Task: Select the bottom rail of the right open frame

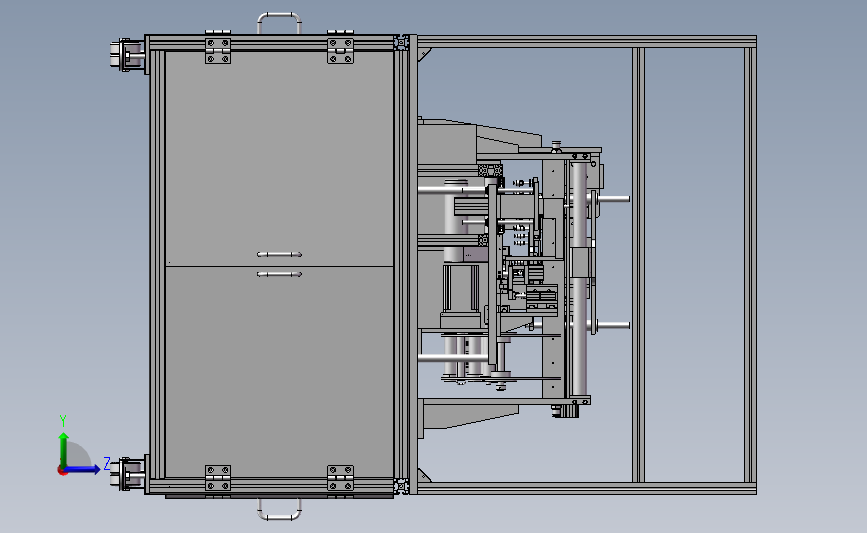Action: (587, 488)
